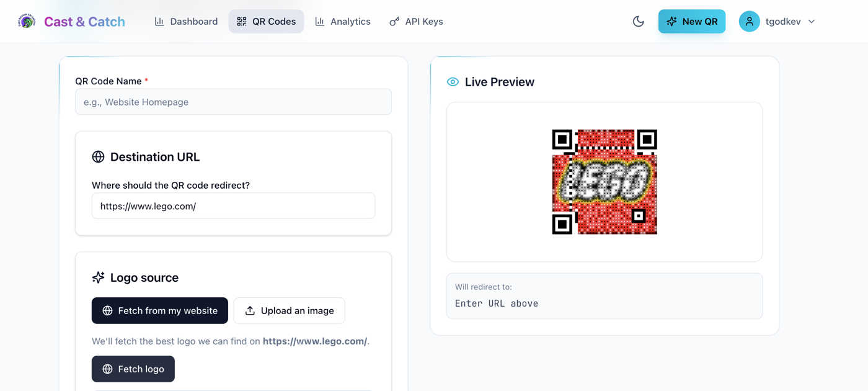The height and width of the screenshot is (391, 868).
Task: Click the 'QR Code Name' label
Action: [108, 81]
